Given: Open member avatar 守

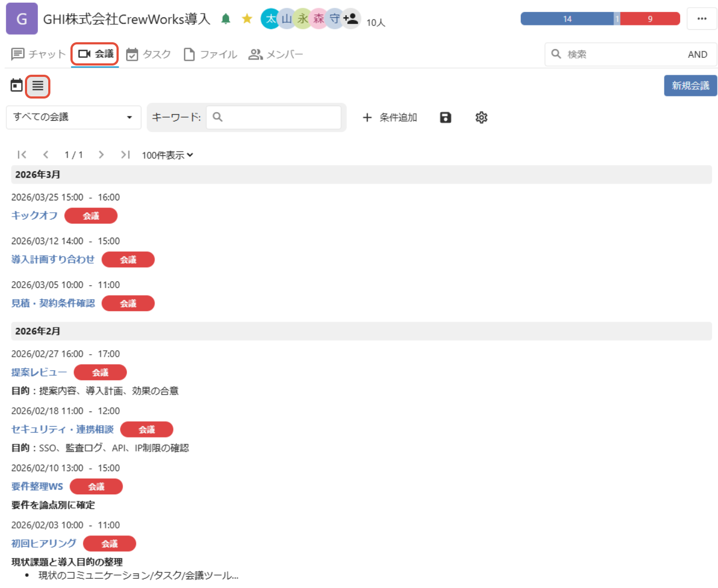Looking at the screenshot, I should tap(335, 19).
